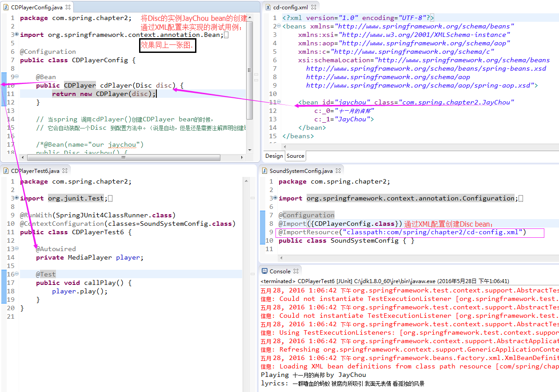
Task: Click the Java file icon on CDPlayerConfig.java tab
Action: 6,7
